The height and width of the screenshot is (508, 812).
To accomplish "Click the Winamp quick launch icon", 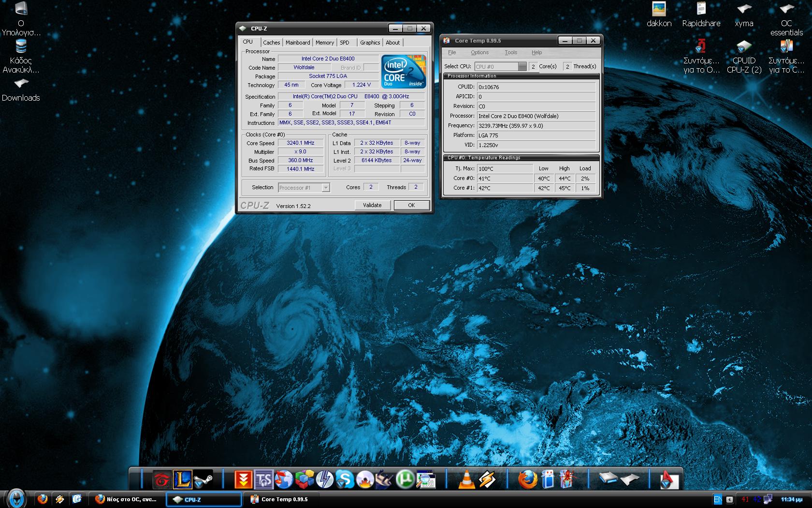I will click(60, 499).
